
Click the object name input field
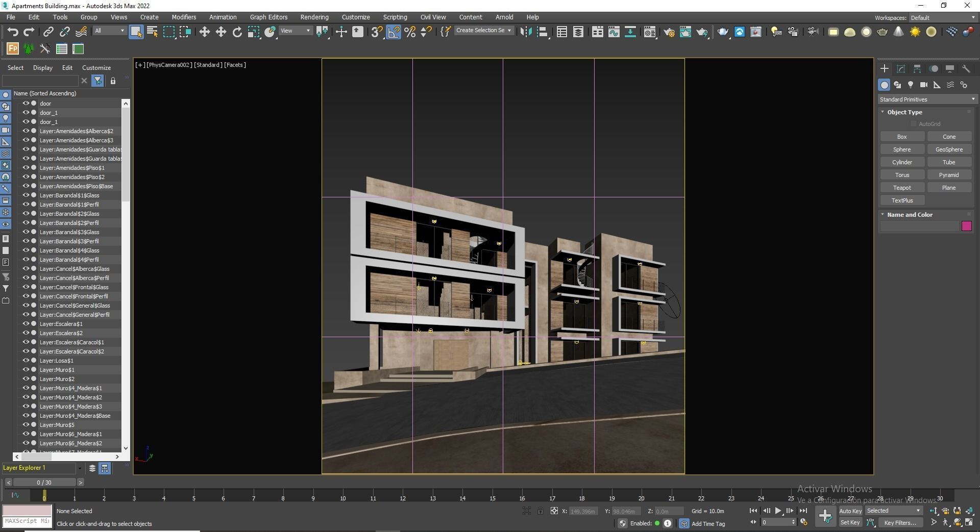919,226
